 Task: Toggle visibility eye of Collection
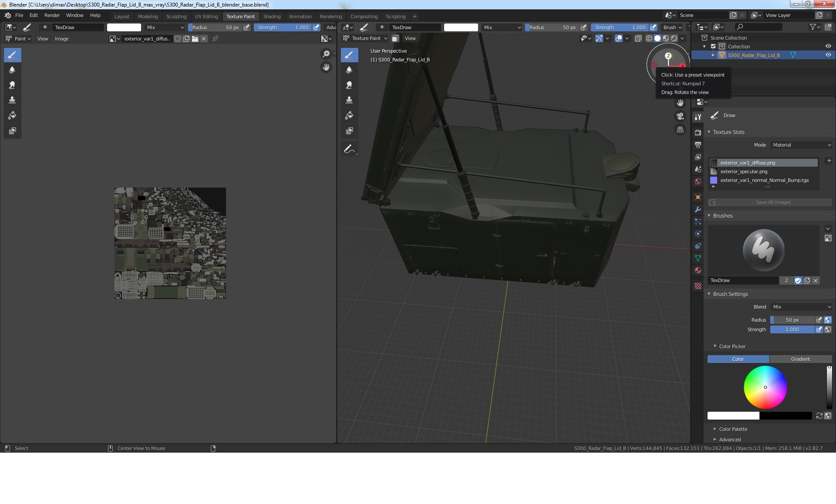click(828, 46)
